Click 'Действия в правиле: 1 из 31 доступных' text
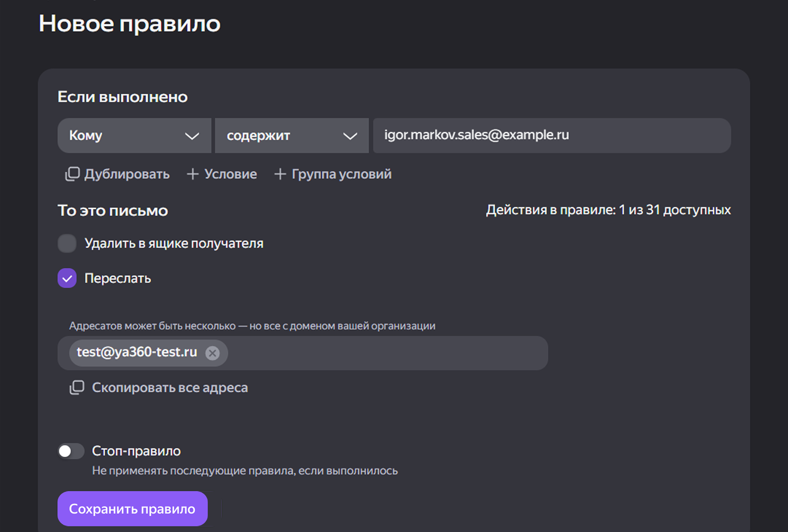Viewport: 788px width, 532px height. 608,210
